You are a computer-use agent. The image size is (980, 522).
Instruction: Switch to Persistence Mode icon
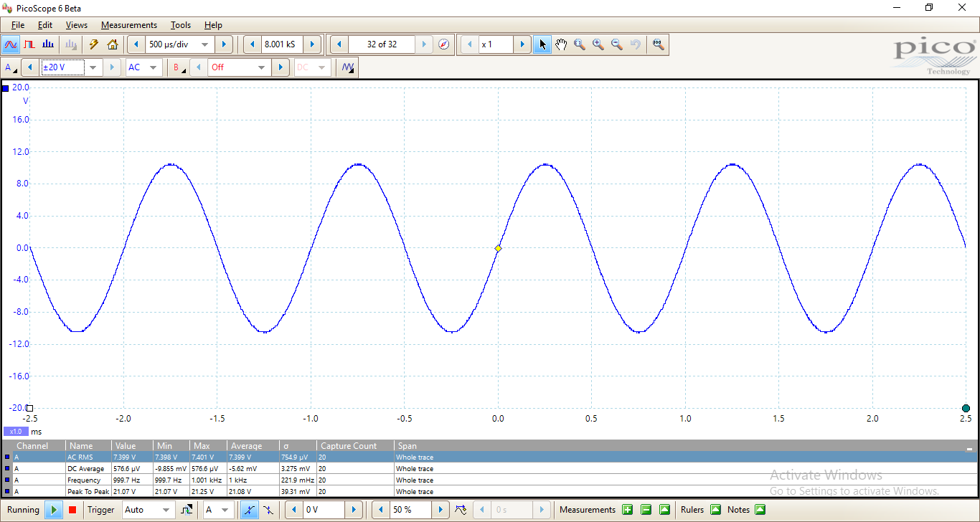(x=29, y=44)
